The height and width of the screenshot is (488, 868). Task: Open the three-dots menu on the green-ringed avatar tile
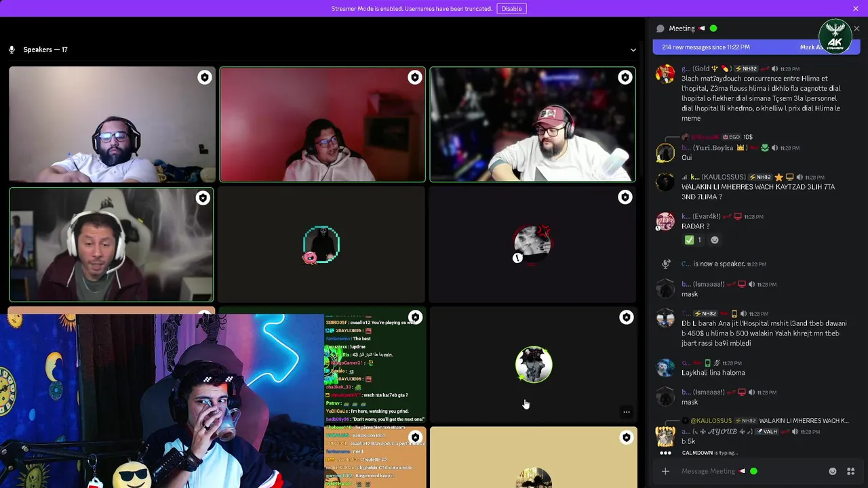coord(627,412)
